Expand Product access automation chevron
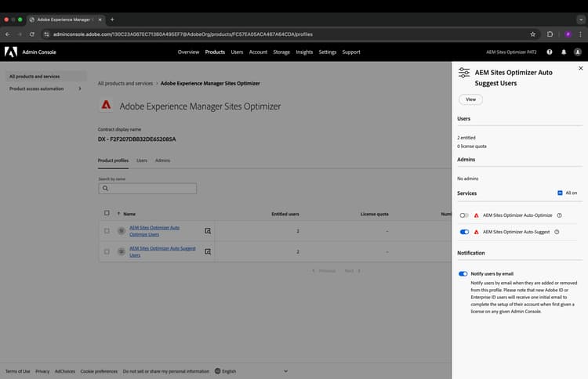Viewport: 588px width, 379px height. [80, 88]
